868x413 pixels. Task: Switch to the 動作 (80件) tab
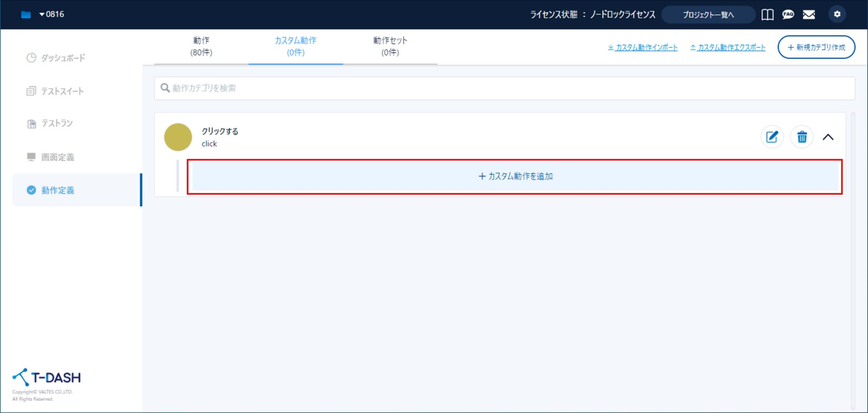point(201,47)
